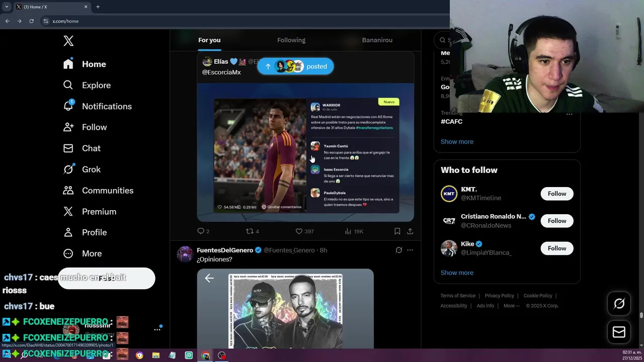Switch to the For you tab
Viewport: 644px width, 362px height.
[x=209, y=40]
